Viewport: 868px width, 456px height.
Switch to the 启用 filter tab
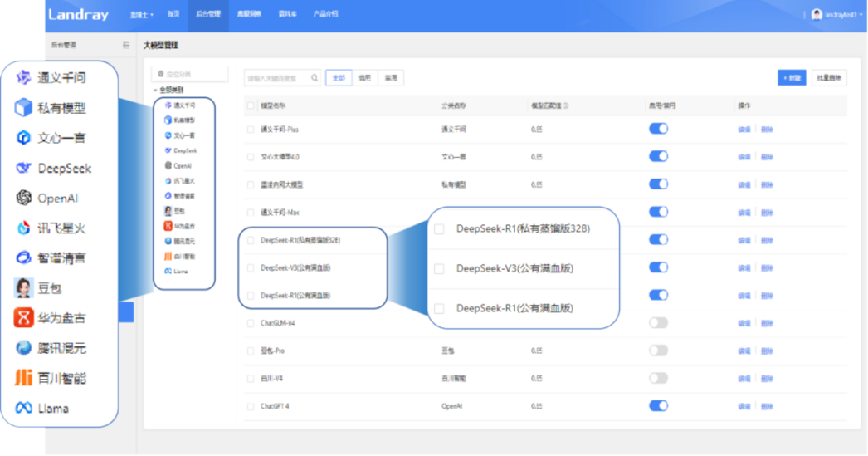pos(365,78)
